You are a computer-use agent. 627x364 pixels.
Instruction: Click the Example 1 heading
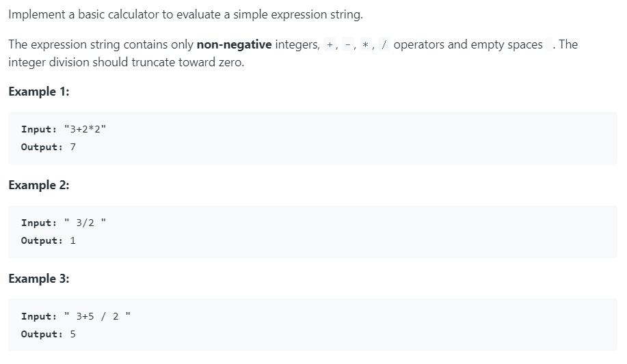(x=39, y=92)
